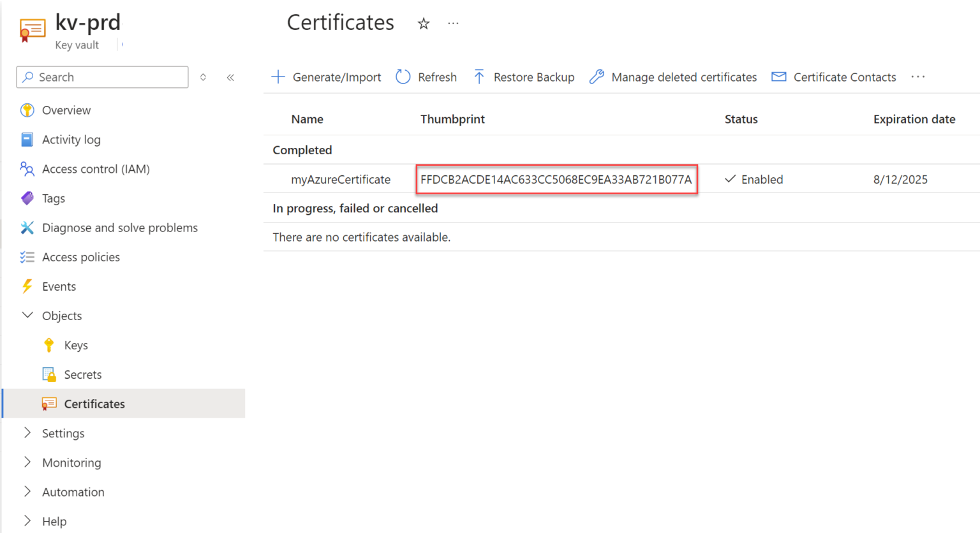This screenshot has width=980, height=533.
Task: Go to Activity log
Action: 71,140
